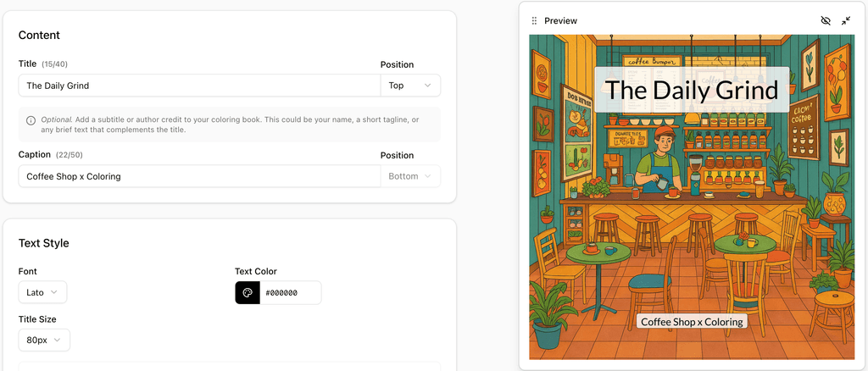Click the Content section heading
Viewport: 868px width, 371px height.
click(39, 35)
